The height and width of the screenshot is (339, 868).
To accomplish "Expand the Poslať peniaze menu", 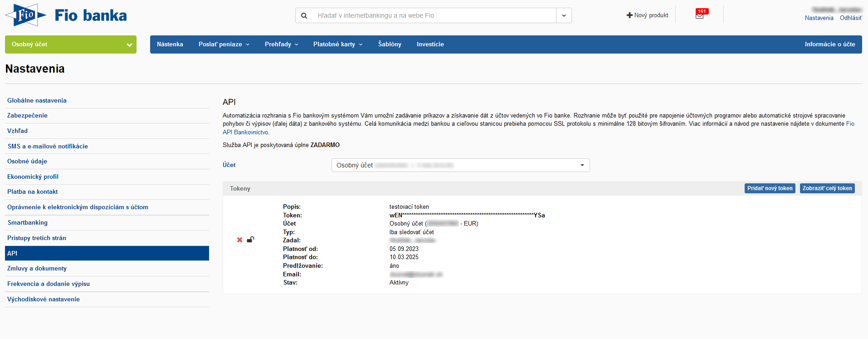I will tap(224, 44).
